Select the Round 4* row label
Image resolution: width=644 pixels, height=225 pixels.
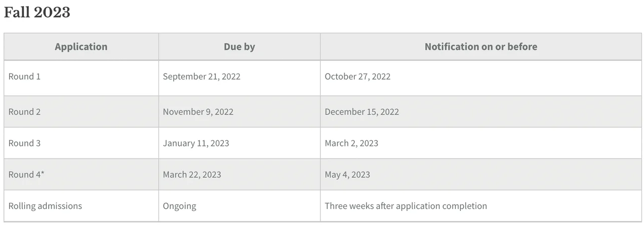[25, 175]
